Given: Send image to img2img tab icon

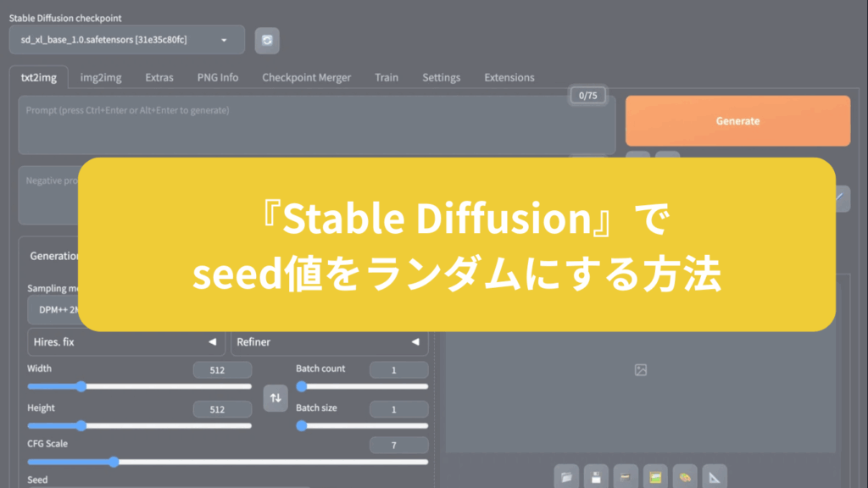Looking at the screenshot, I should click(x=655, y=477).
